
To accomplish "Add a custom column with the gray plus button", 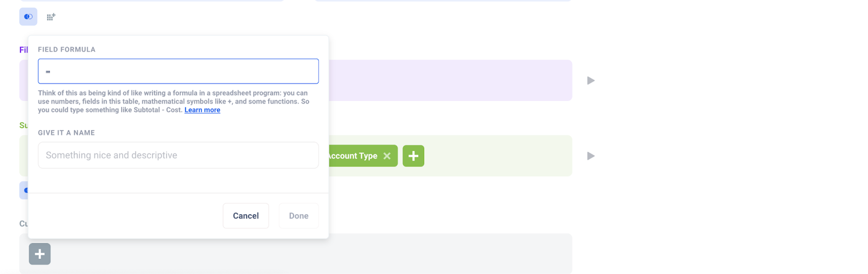I will click(40, 254).
